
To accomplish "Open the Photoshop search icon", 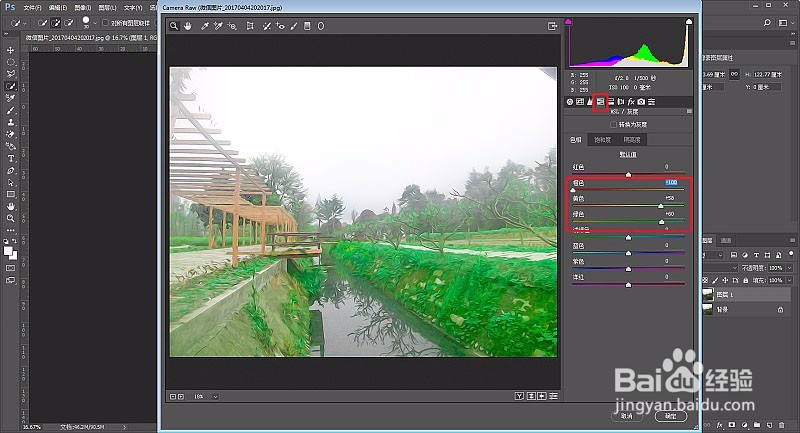I will click(x=767, y=23).
